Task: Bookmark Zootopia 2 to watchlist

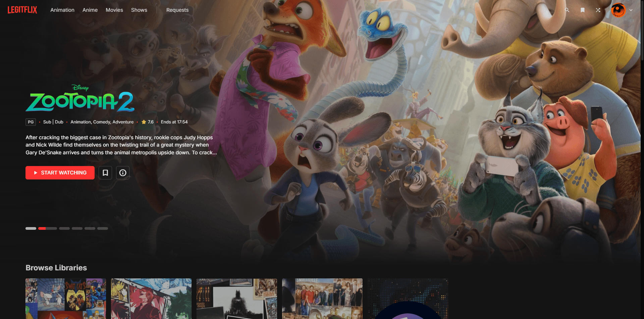Action: (x=105, y=173)
